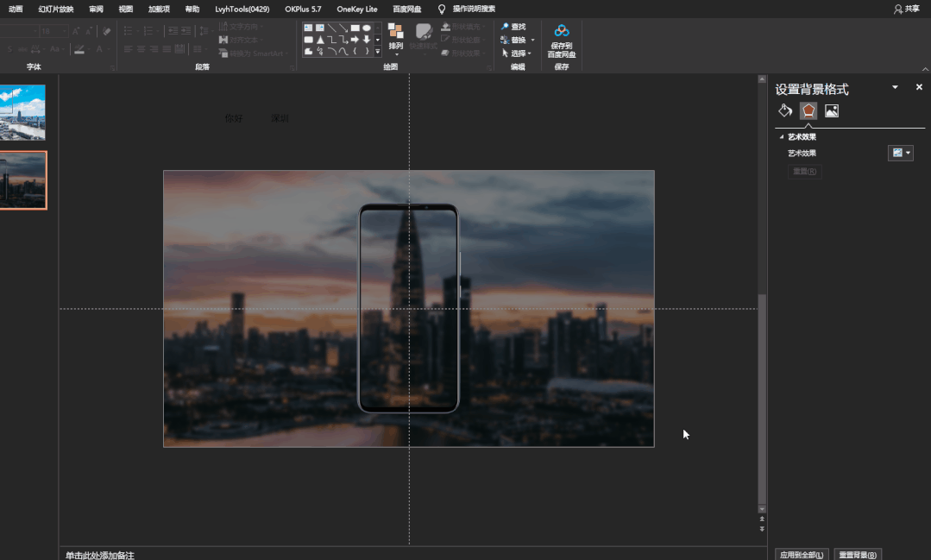Close the Format Background pane

point(919,87)
